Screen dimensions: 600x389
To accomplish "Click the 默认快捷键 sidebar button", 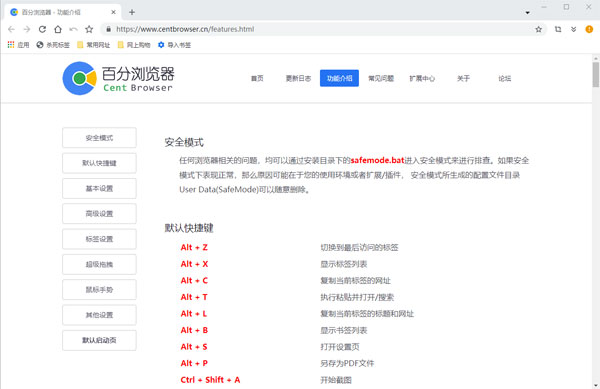I will click(x=99, y=163).
